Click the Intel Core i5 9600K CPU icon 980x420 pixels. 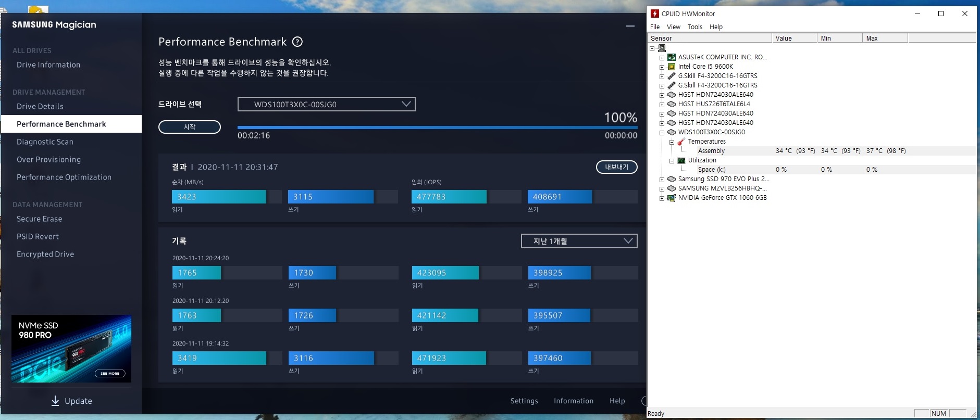pyautogui.click(x=672, y=67)
